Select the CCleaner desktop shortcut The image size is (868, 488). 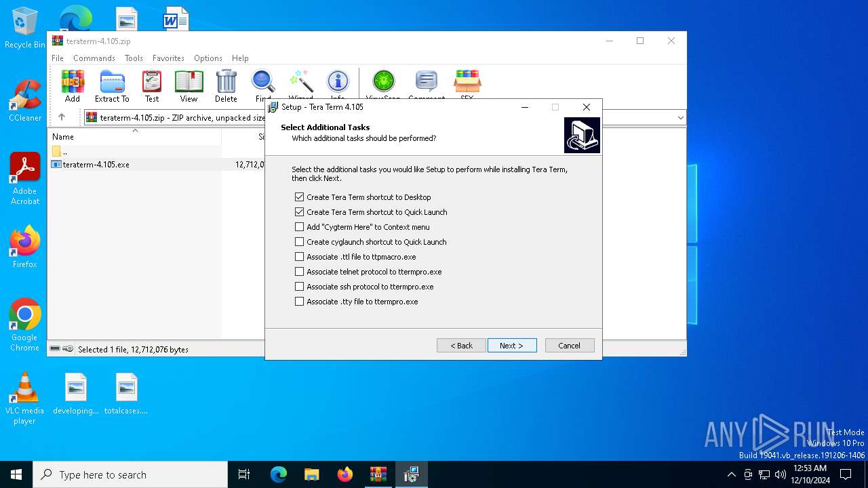(25, 101)
